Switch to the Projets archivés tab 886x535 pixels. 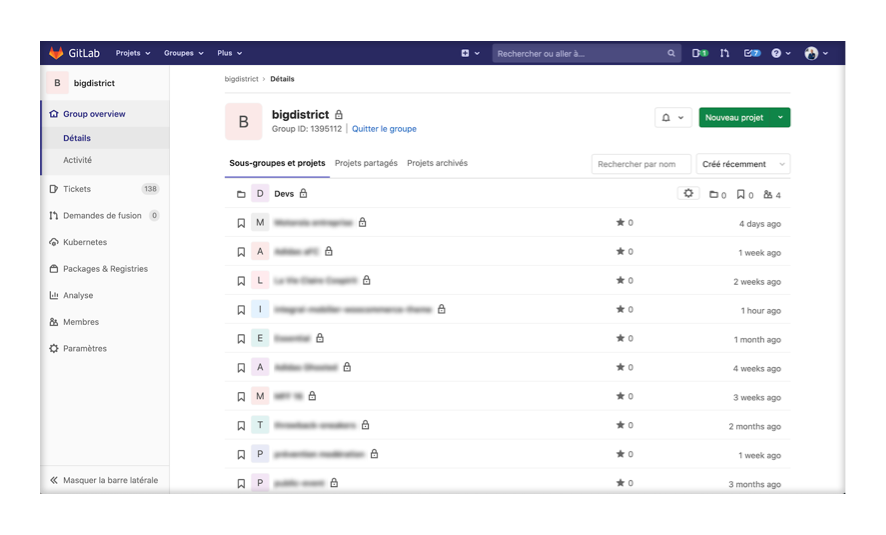(x=437, y=163)
